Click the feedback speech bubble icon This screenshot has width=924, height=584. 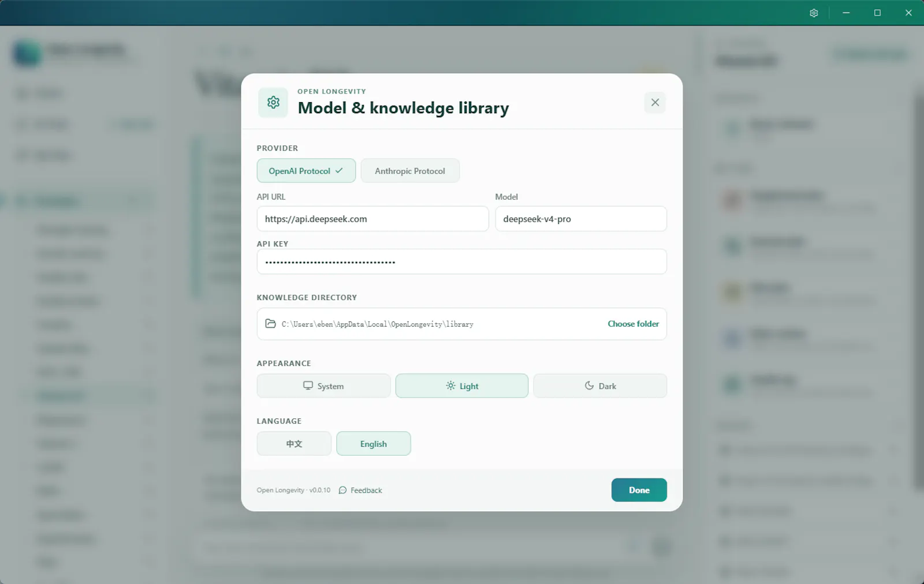coord(342,491)
